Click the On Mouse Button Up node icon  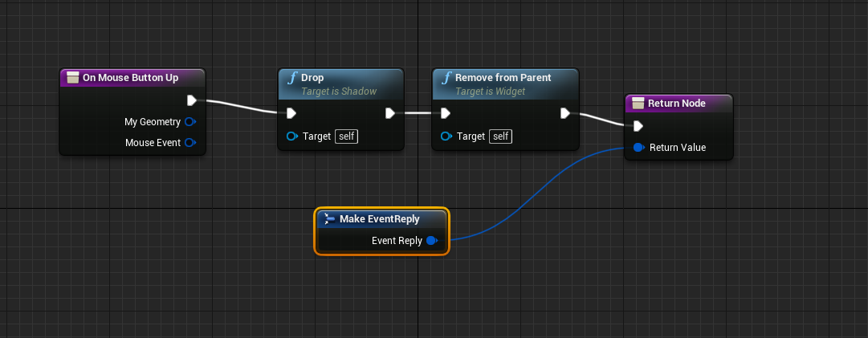[x=73, y=77]
